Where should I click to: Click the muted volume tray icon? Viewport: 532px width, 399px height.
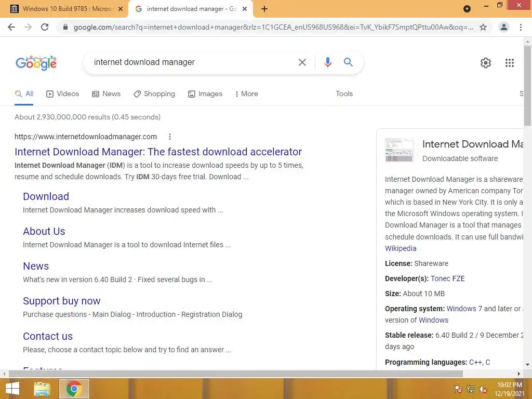tap(483, 390)
